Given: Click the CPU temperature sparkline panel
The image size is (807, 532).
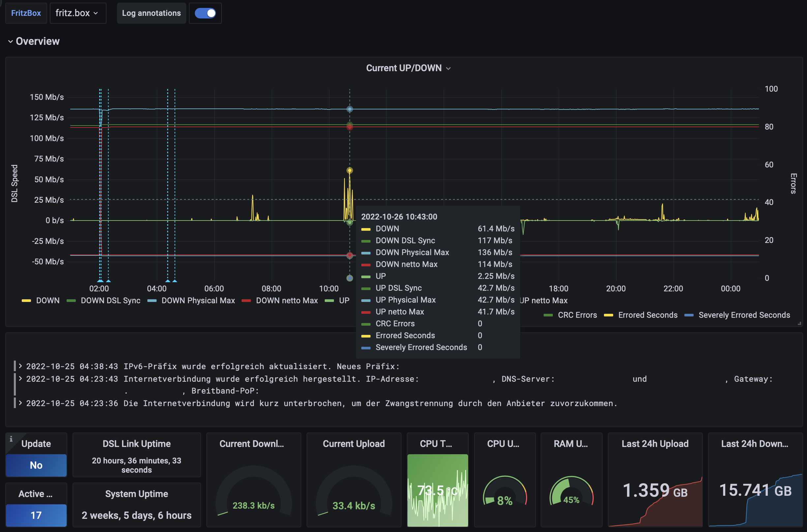Looking at the screenshot, I should point(437,490).
